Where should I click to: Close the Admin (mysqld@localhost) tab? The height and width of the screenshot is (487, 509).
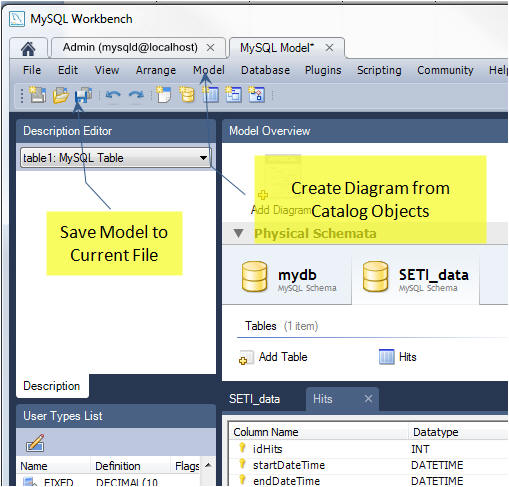210,48
